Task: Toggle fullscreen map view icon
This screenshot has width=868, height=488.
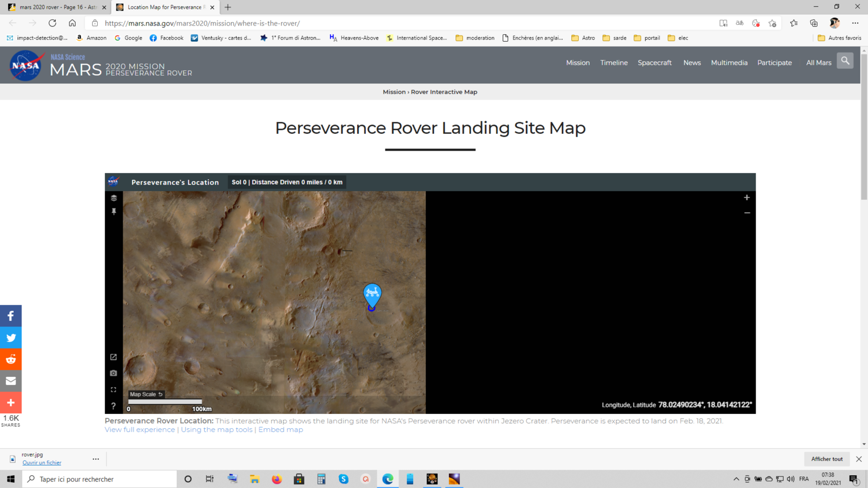Action: [113, 390]
